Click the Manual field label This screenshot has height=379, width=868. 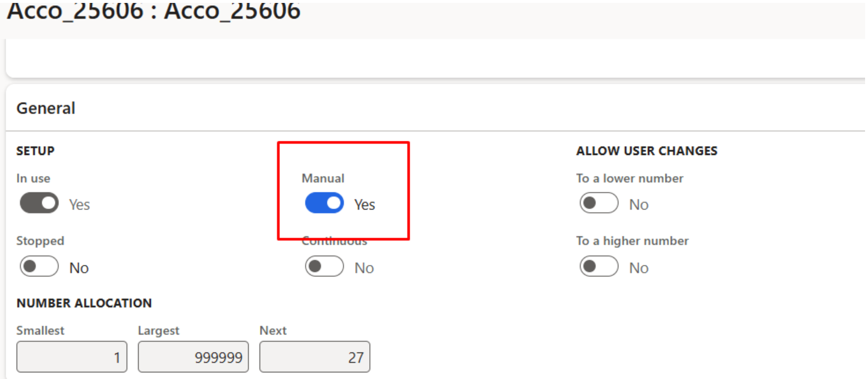click(323, 178)
